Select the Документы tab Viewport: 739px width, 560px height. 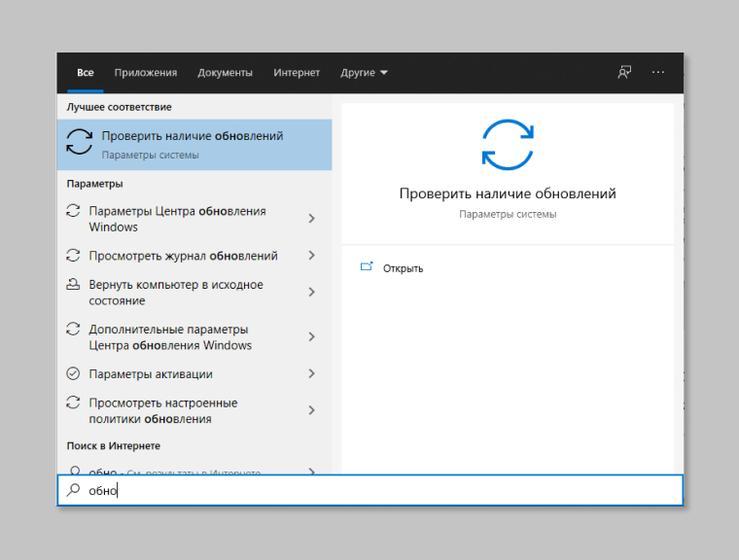(225, 73)
